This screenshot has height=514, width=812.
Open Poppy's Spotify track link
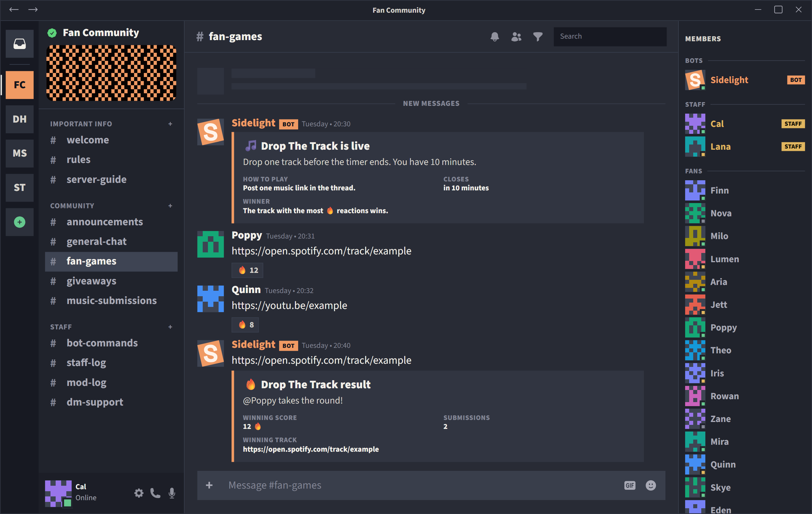321,251
